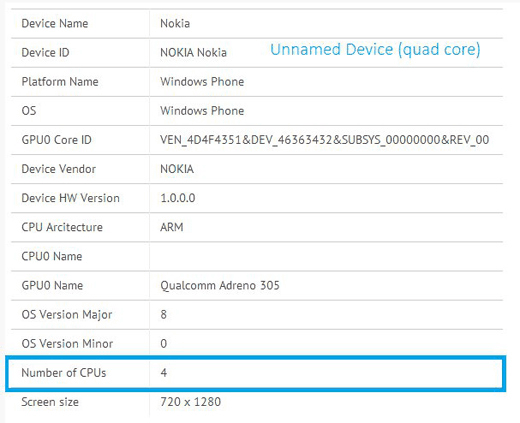This screenshot has height=423, width=520.
Task: Select the Windows Phone value in OS row
Action: [x=202, y=111]
